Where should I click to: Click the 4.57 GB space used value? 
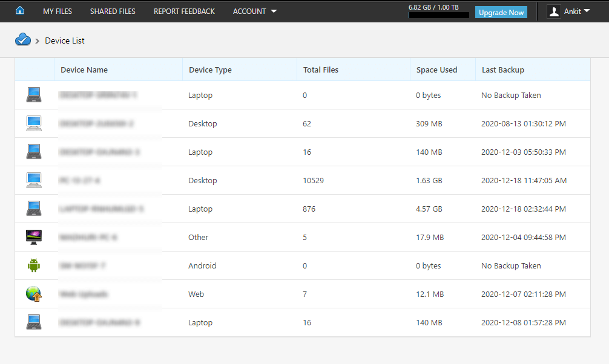pos(429,209)
